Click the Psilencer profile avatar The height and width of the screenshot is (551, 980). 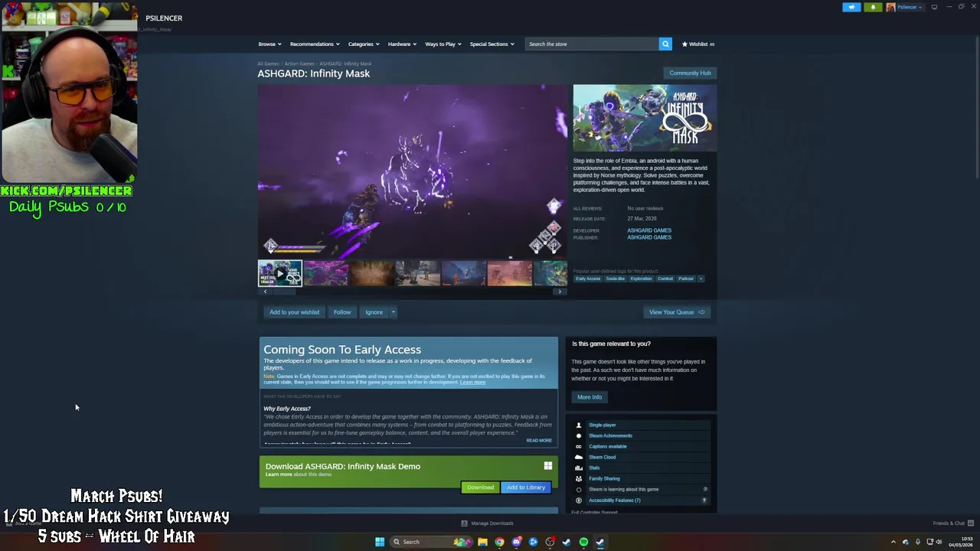[890, 7]
